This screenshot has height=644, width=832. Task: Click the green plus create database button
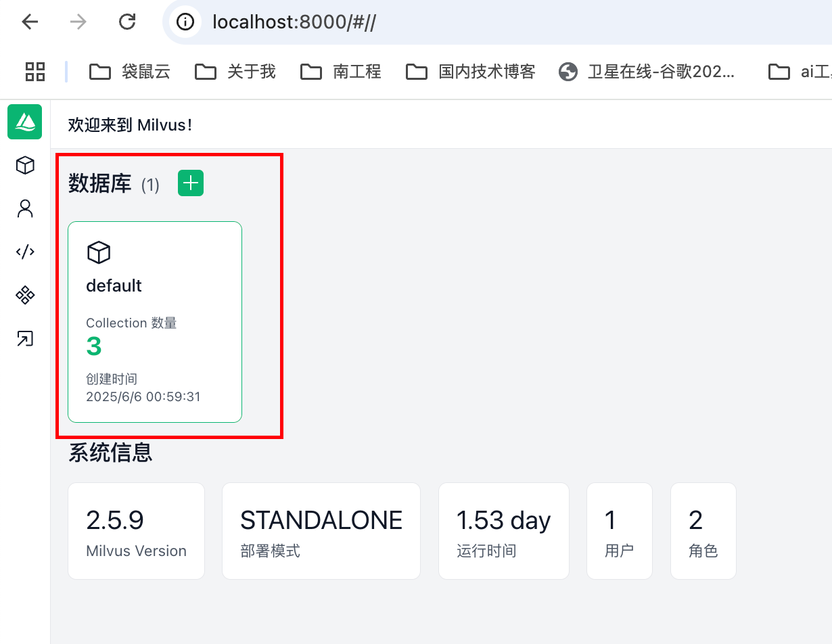tap(191, 183)
